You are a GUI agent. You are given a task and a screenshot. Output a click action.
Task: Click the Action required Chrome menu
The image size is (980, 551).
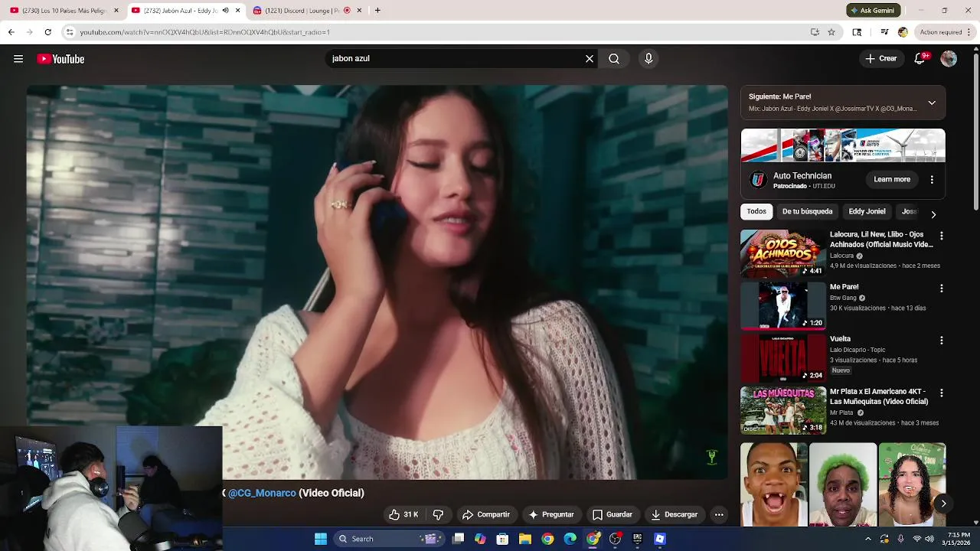(946, 32)
